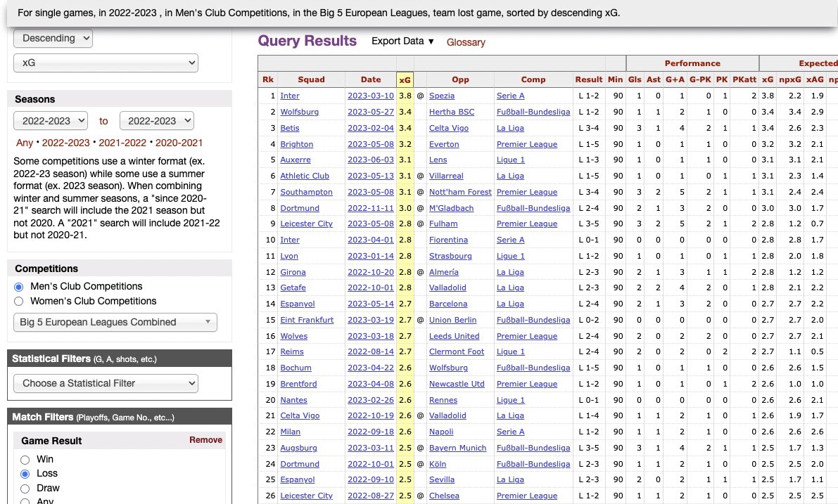Open Nott'ham Forest opponent link
This screenshot has height=504, width=838.
[460, 192]
